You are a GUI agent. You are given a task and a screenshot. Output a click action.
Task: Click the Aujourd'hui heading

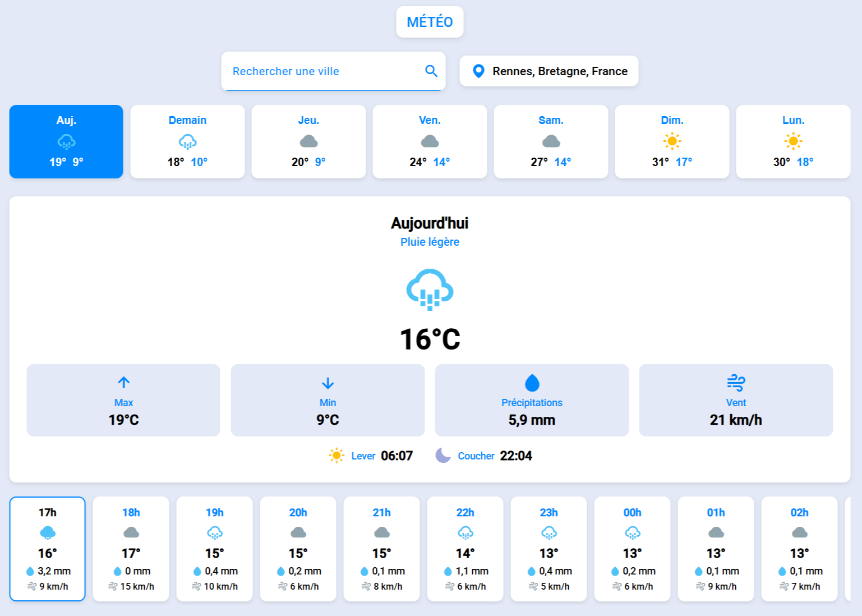coord(430,223)
